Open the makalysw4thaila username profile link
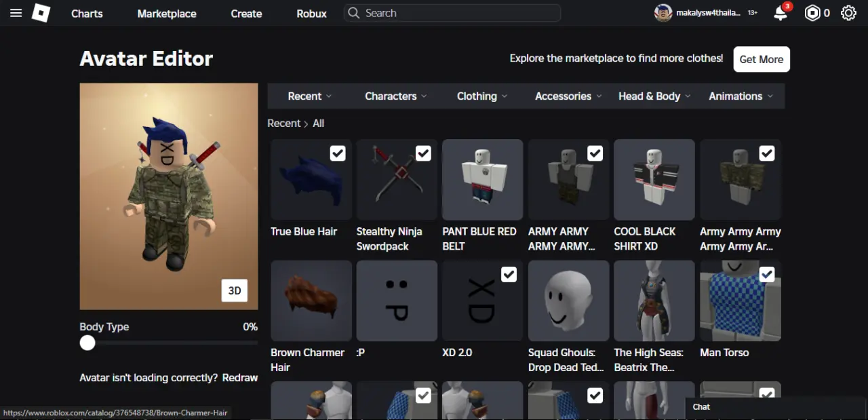 tap(708, 13)
